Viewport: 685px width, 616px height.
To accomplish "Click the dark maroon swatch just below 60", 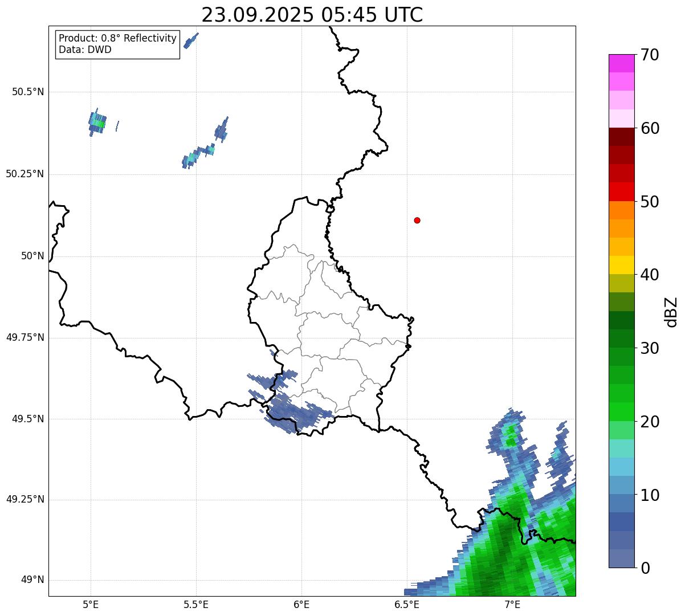I will pyautogui.click(x=621, y=137).
